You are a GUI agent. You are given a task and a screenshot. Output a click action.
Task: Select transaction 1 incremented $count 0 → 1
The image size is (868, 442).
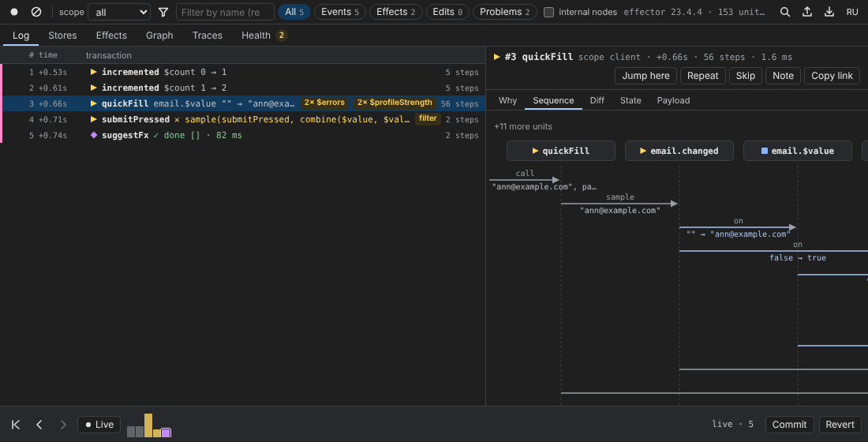click(242, 72)
